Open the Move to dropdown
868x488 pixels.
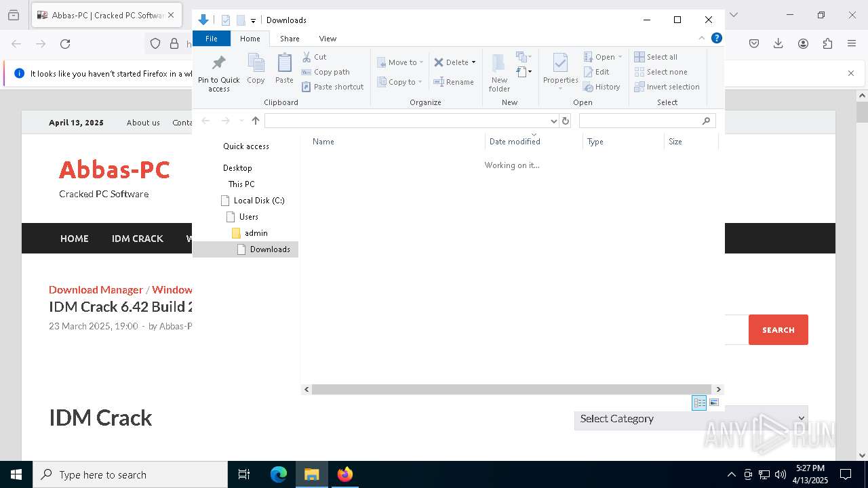click(x=400, y=62)
